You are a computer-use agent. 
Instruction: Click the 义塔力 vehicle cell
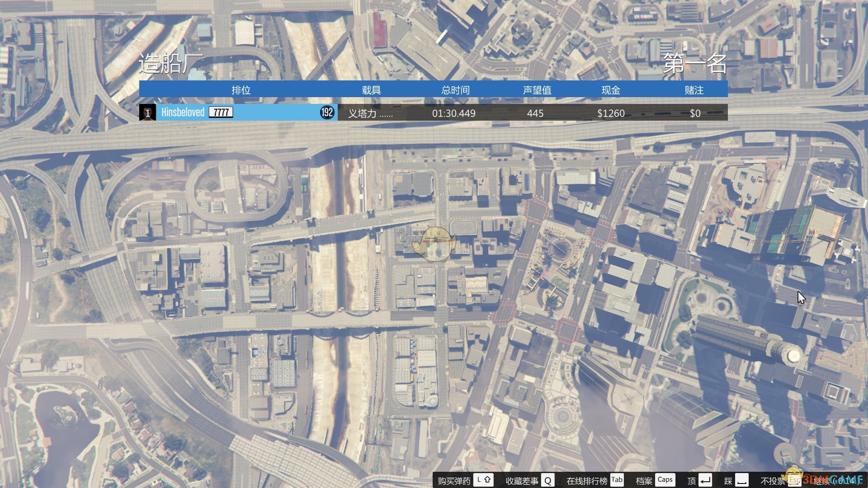[370, 113]
